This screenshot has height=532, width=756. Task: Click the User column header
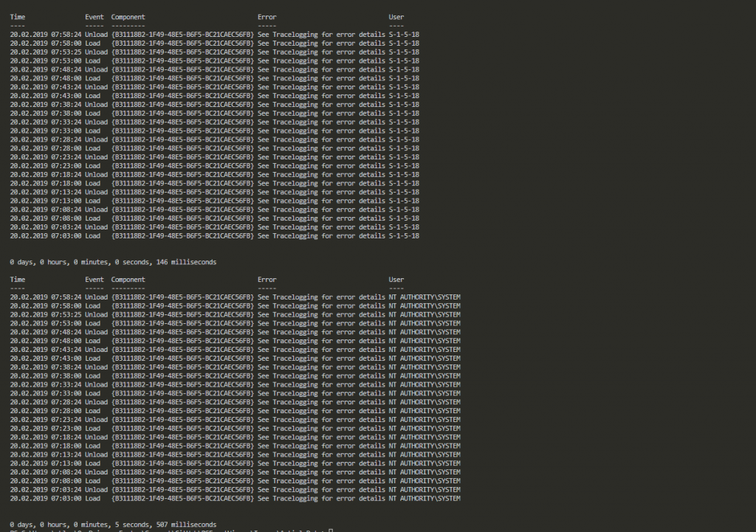(396, 16)
